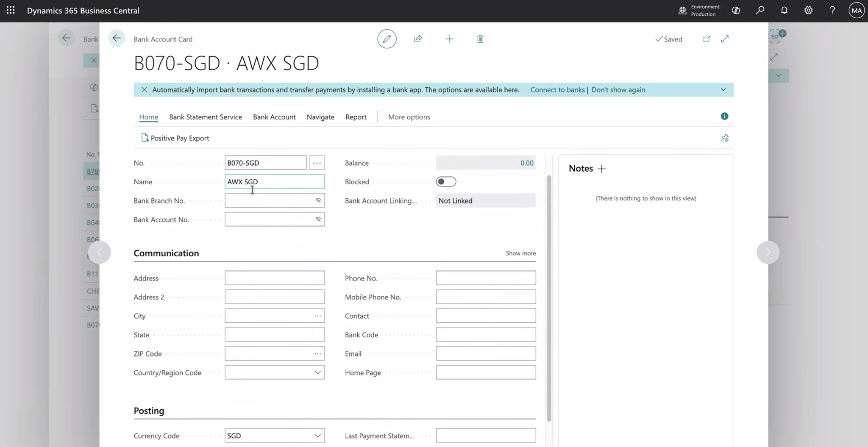Reveal the hidden Bank Branch No. value
Screen dimensions: 868x447
point(318,200)
